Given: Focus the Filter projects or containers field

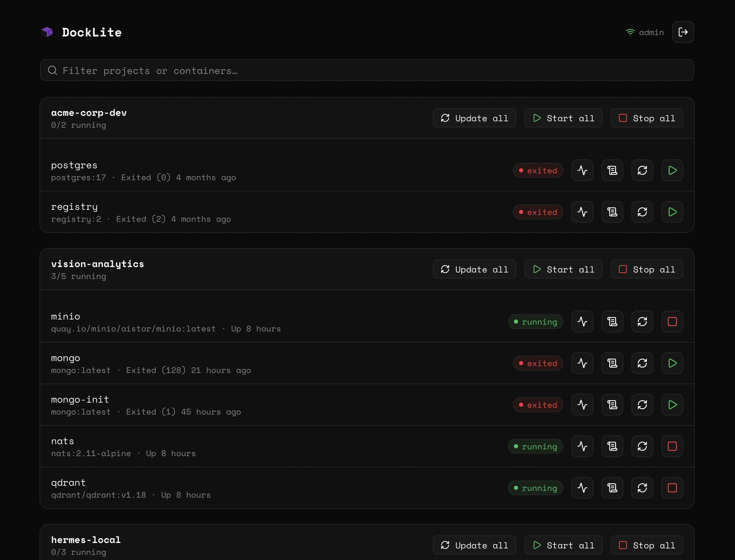Looking at the screenshot, I should pos(367,71).
